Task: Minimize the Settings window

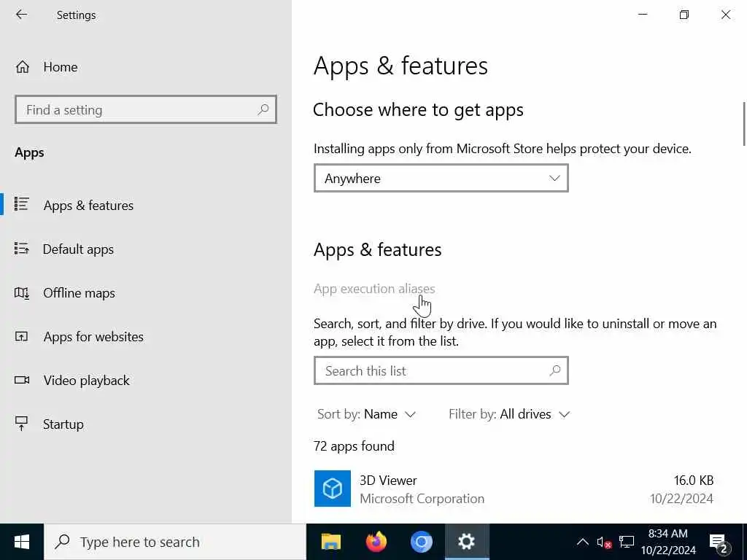Action: (643, 15)
